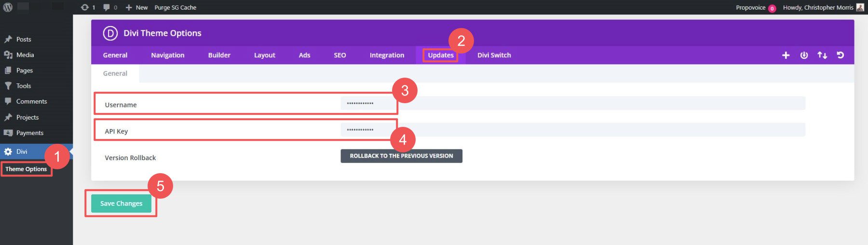Click the Posts pushpin icon
868x245 pixels.
point(8,39)
